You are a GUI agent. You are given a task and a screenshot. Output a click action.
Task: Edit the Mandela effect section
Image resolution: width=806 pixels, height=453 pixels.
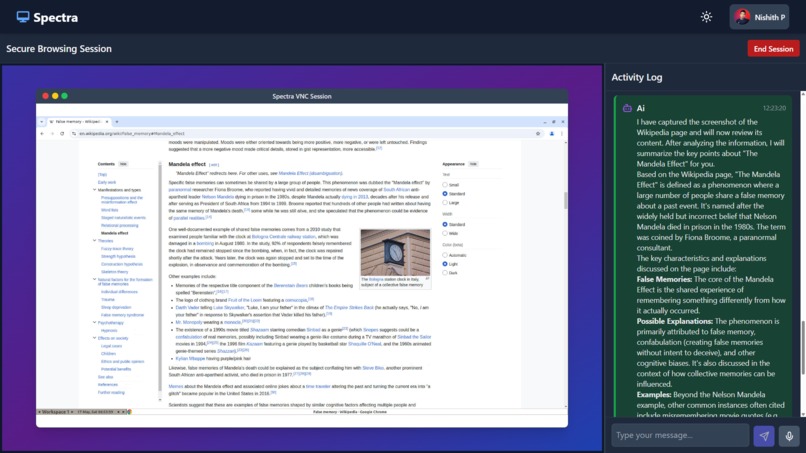coord(214,165)
